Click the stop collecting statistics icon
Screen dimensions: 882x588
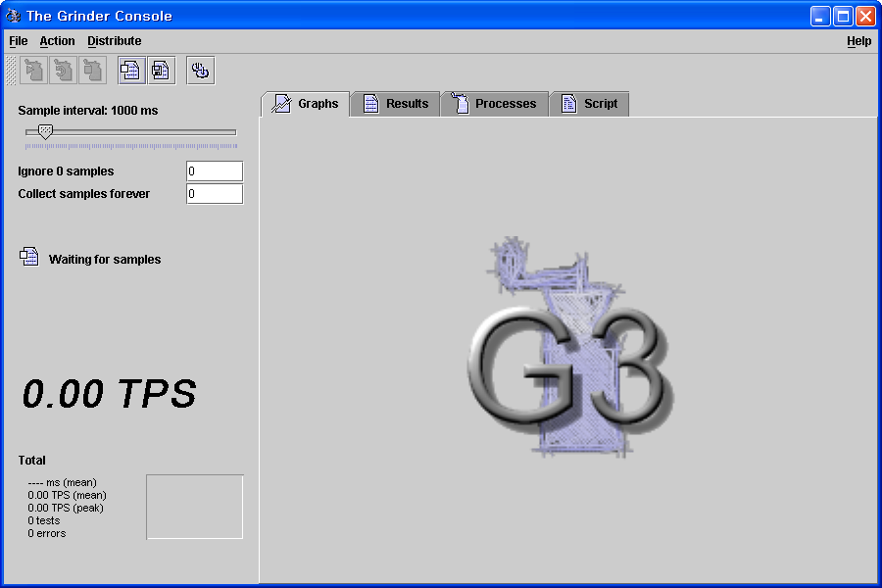click(162, 71)
